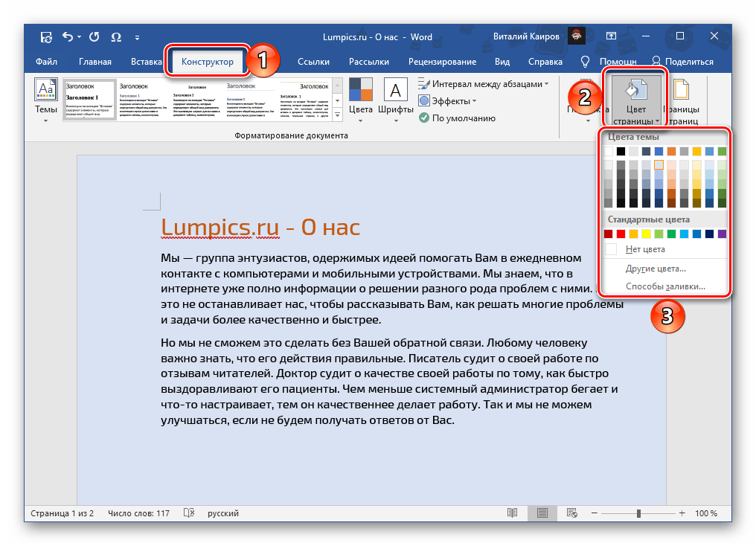
Task: Click the proofing check icon in status bar
Action: [x=189, y=513]
